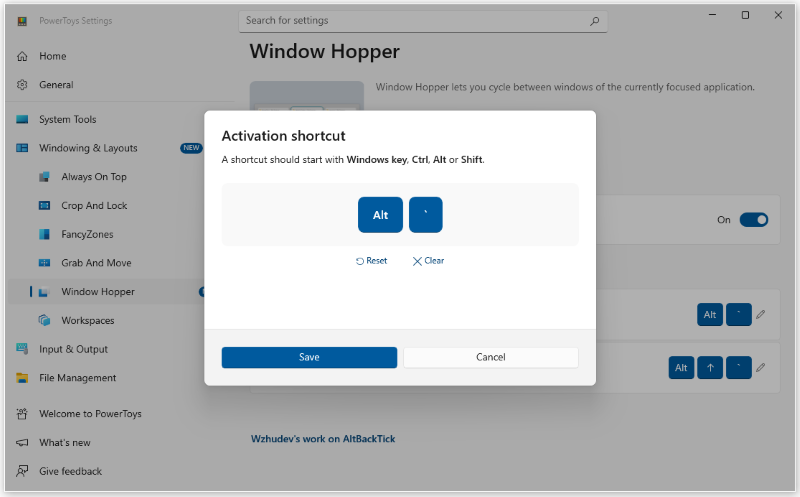The height and width of the screenshot is (497, 800).
Task: Click the Windowing & Layouts icon
Action: (x=22, y=148)
